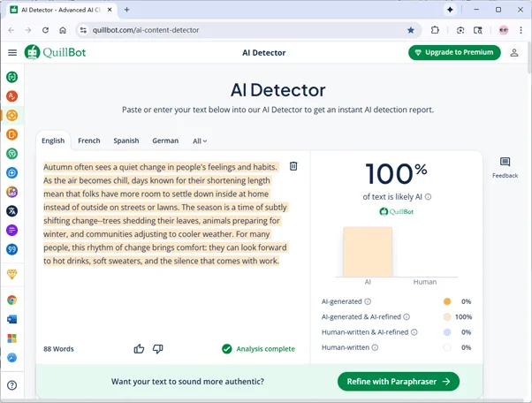This screenshot has height=403, width=532.
Task: Open the Feedback panel
Action: (505, 168)
